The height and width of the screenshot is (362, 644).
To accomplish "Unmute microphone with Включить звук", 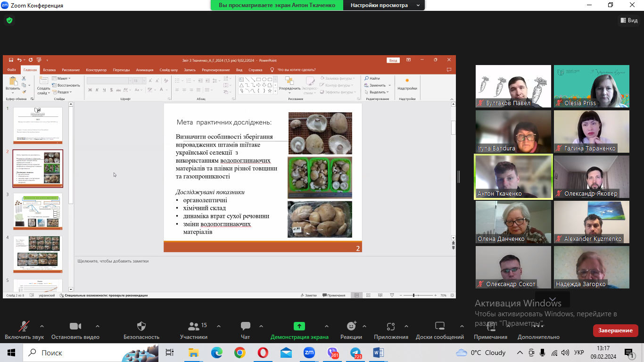I will (x=24, y=327).
